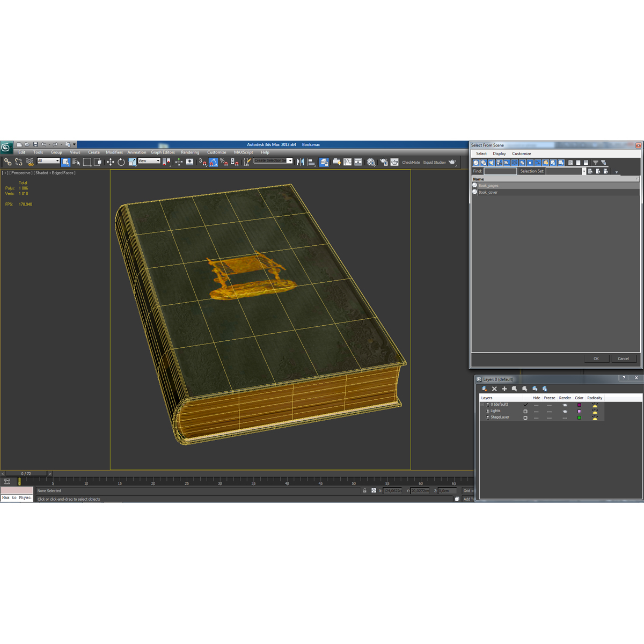This screenshot has height=644, width=644.
Task: Click the time slider showing 0 / 72
Action: point(26,474)
